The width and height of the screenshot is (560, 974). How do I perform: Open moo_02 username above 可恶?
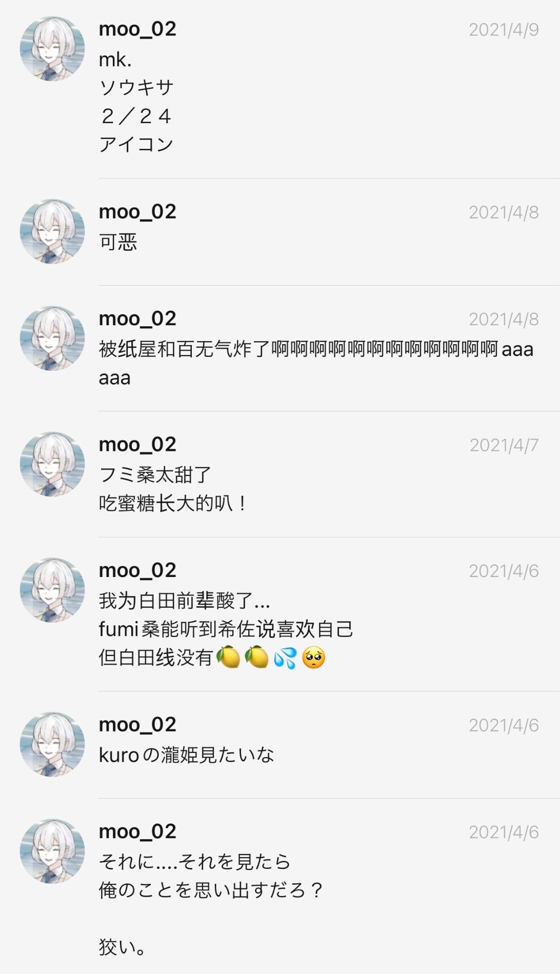tap(137, 212)
